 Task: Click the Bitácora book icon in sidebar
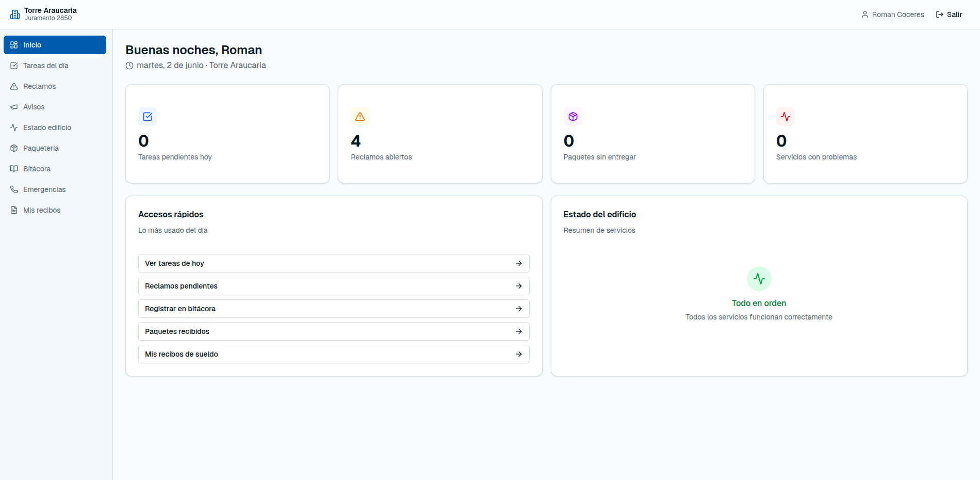click(14, 169)
